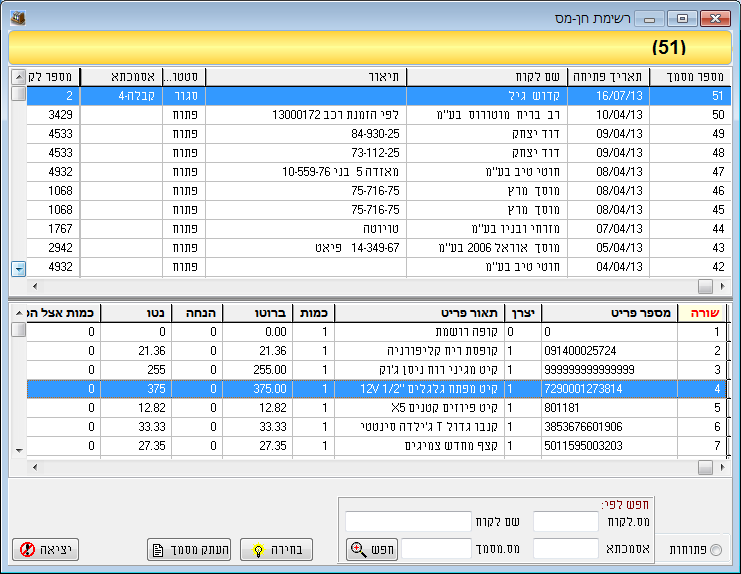Click the חפש search button with magnifier
The height and width of the screenshot is (574, 741).
[x=373, y=549]
